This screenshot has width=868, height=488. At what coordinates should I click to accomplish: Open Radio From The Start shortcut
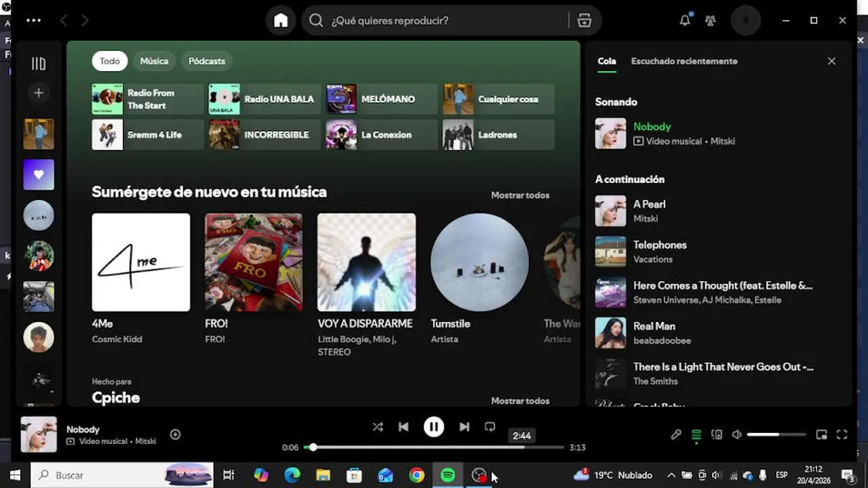coord(148,99)
